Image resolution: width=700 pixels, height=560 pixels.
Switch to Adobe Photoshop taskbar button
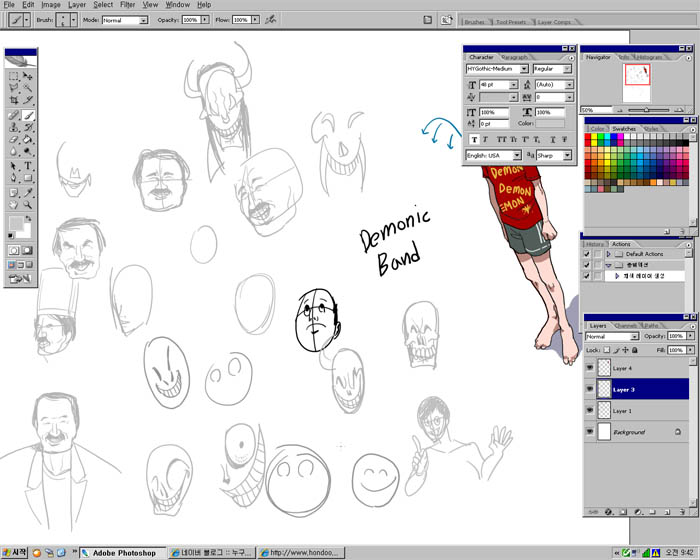click(x=122, y=553)
